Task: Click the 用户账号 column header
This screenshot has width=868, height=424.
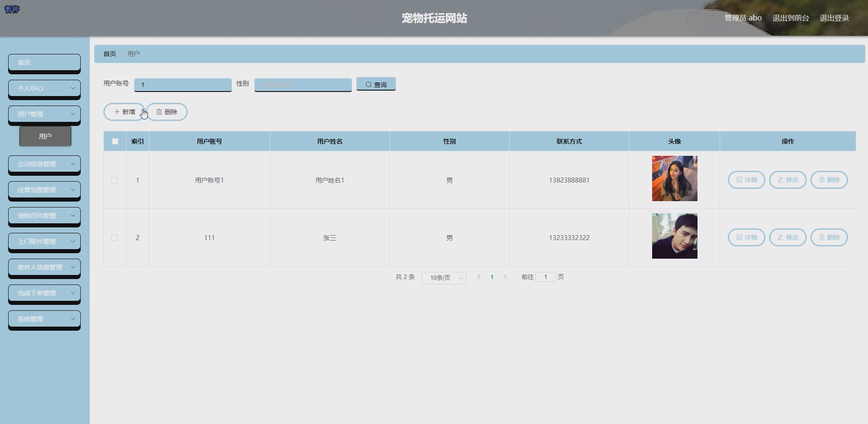Action: 210,141
